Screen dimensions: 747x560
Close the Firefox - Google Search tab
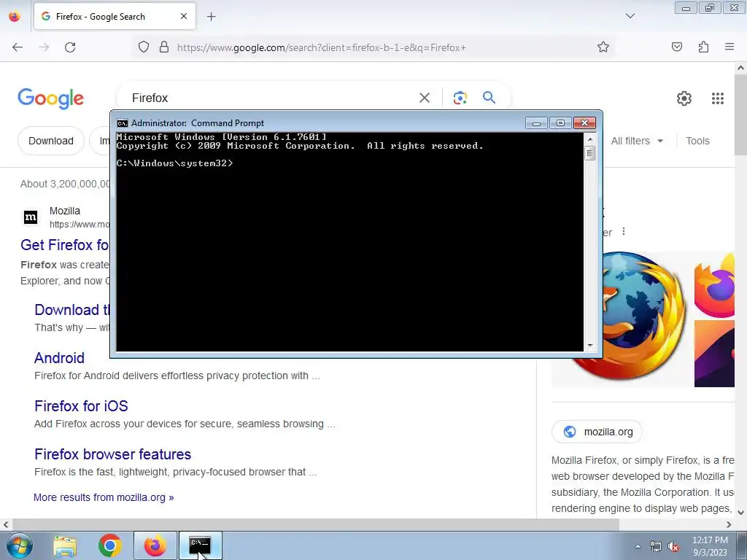(184, 16)
